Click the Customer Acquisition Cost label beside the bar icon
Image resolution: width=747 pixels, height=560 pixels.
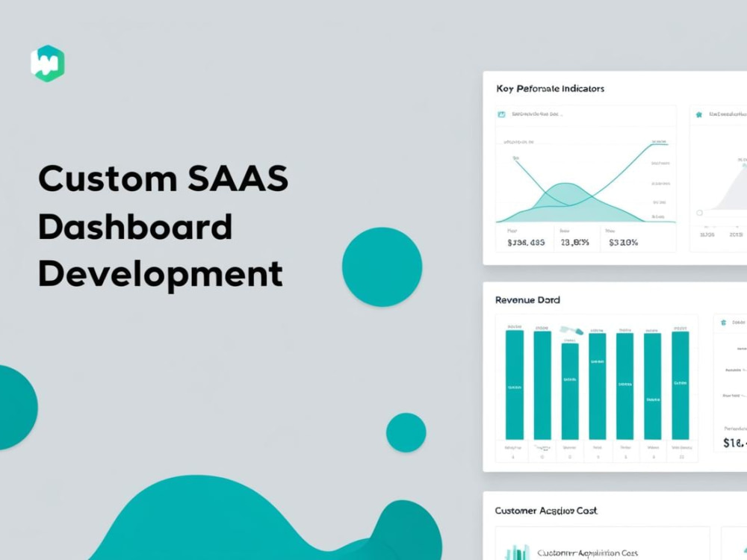587,553
